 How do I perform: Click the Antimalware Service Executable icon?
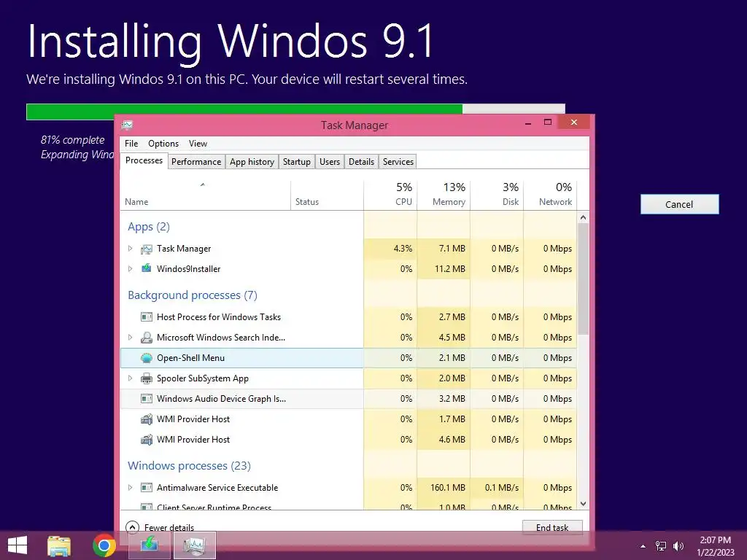pyautogui.click(x=146, y=488)
